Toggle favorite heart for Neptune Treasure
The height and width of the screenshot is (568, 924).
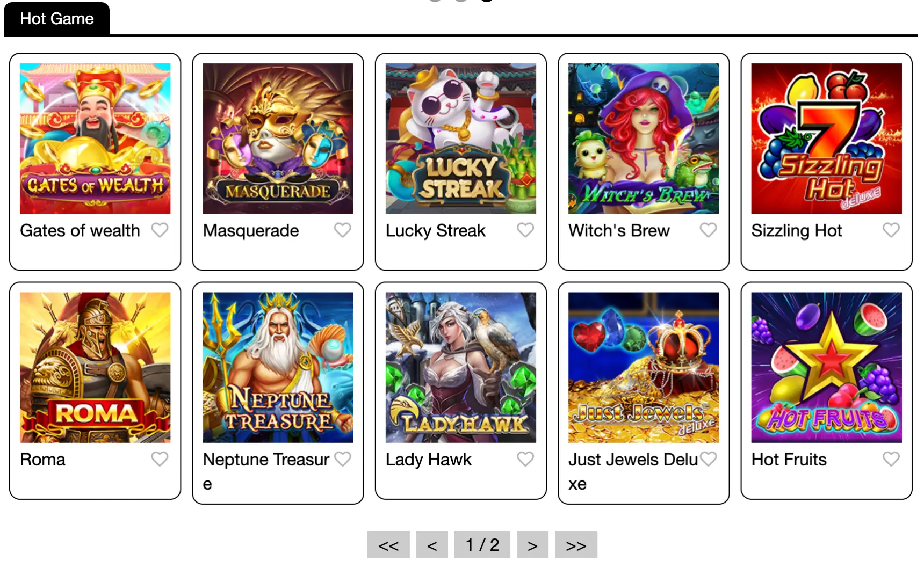343,459
